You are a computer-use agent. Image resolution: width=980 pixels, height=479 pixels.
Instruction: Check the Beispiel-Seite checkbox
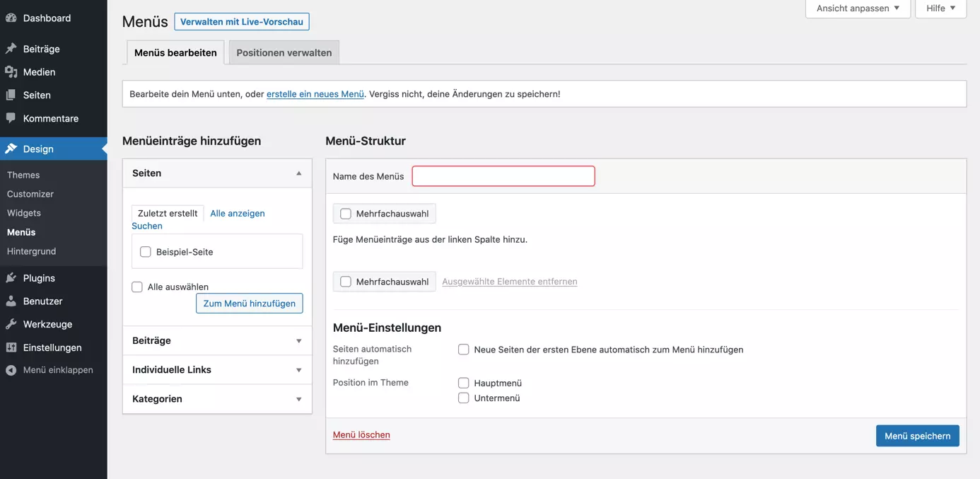pyautogui.click(x=146, y=252)
